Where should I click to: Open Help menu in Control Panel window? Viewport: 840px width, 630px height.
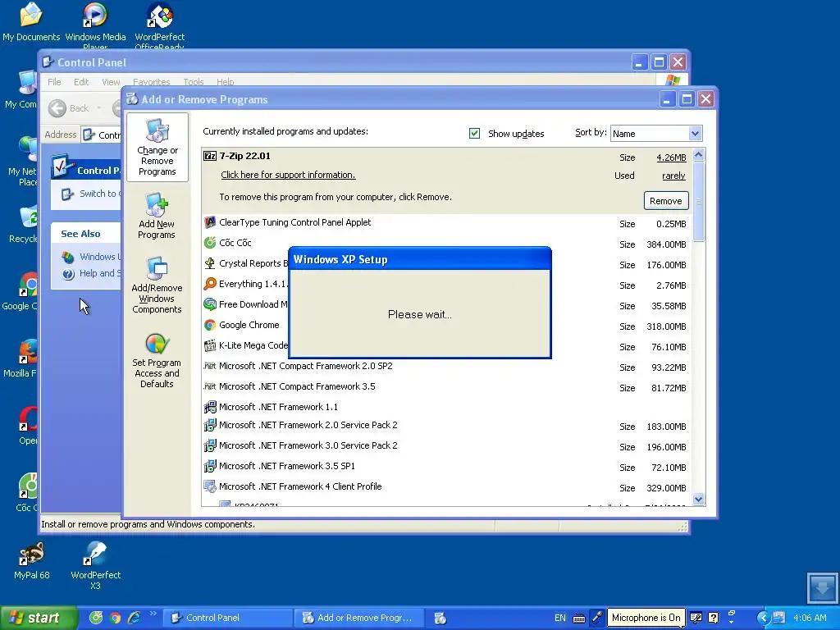(x=225, y=82)
